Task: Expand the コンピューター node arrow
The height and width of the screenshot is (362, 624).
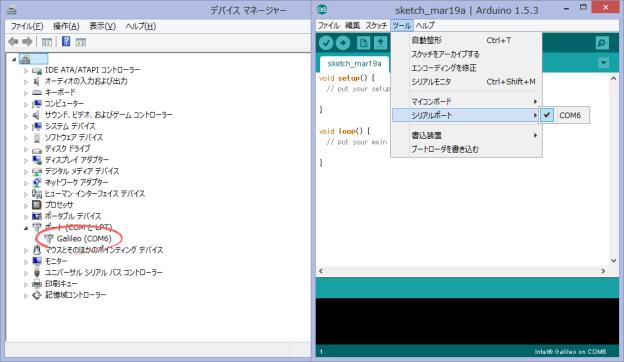Action: pos(26,104)
